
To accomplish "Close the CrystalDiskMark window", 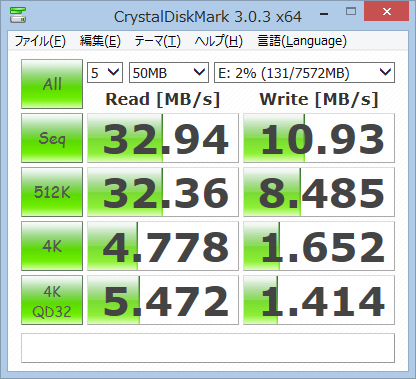I will 387,12.
